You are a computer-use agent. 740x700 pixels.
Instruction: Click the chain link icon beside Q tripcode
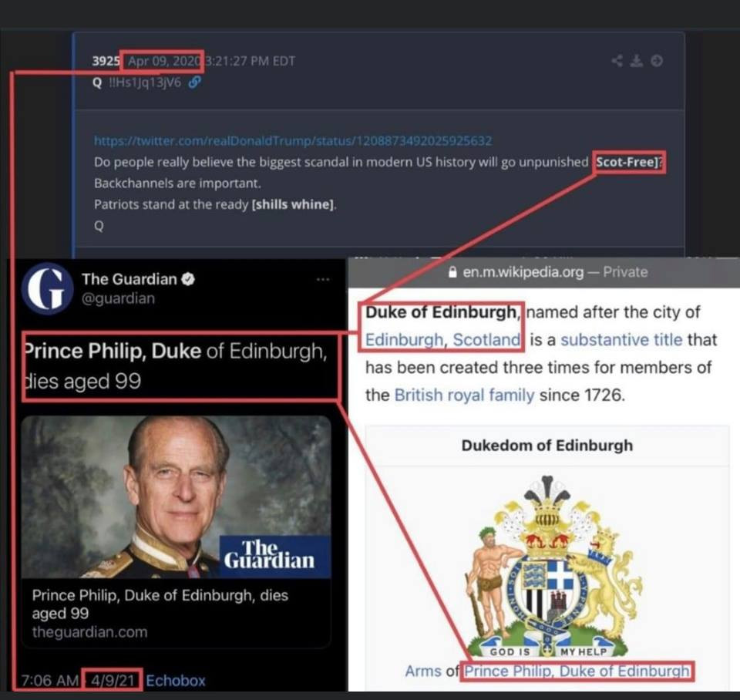[194, 82]
